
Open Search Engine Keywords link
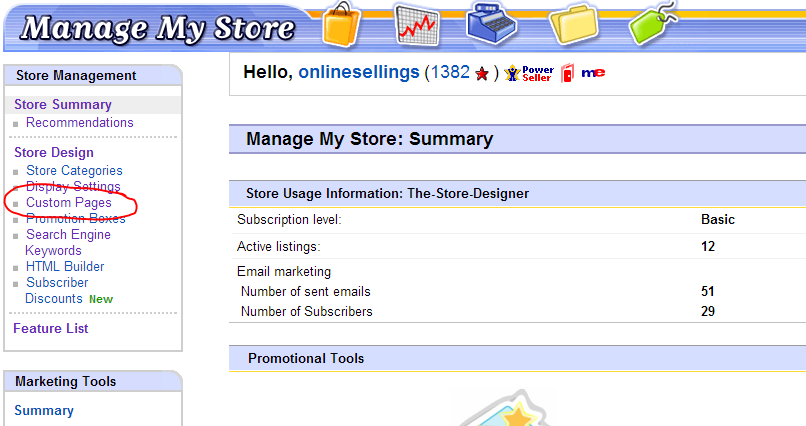coord(68,243)
